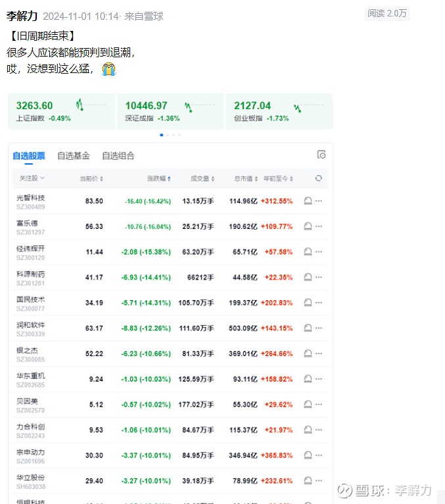Open more options for 国民技术 row
This screenshot has height=504, width=445.
pyautogui.click(x=319, y=303)
